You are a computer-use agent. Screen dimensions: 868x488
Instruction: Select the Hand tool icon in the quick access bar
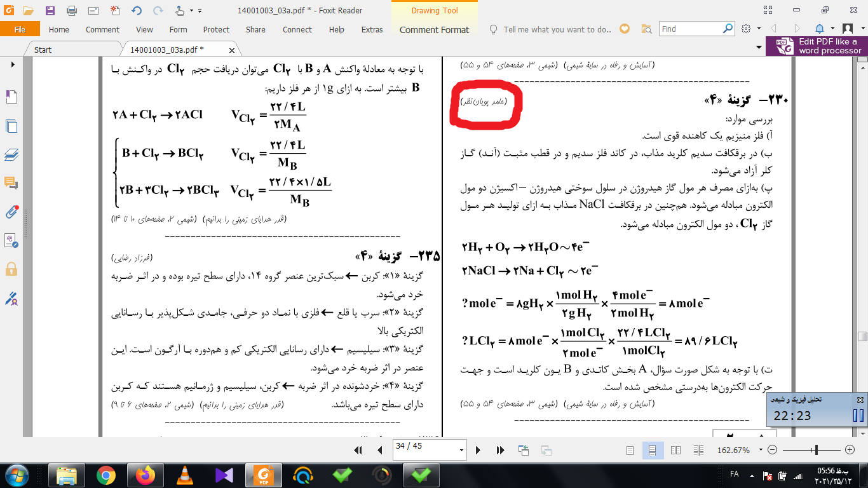point(179,10)
